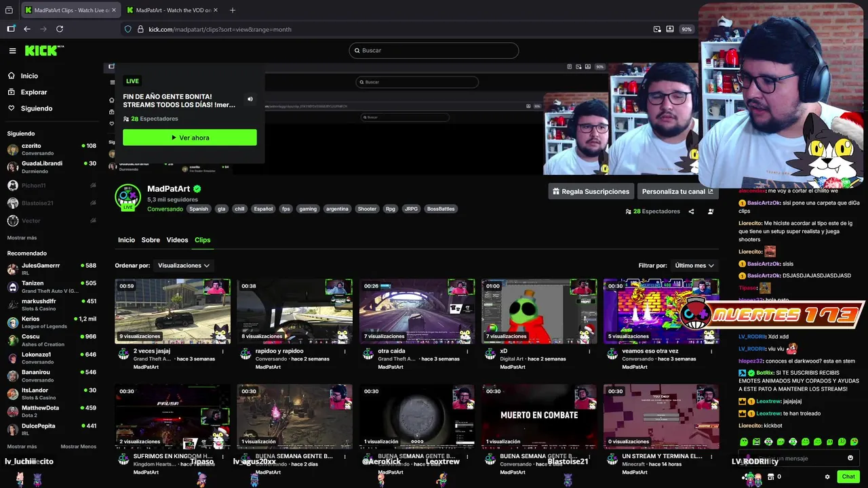Switch to the Inicio channel tab
868x488 pixels.
tap(126, 240)
